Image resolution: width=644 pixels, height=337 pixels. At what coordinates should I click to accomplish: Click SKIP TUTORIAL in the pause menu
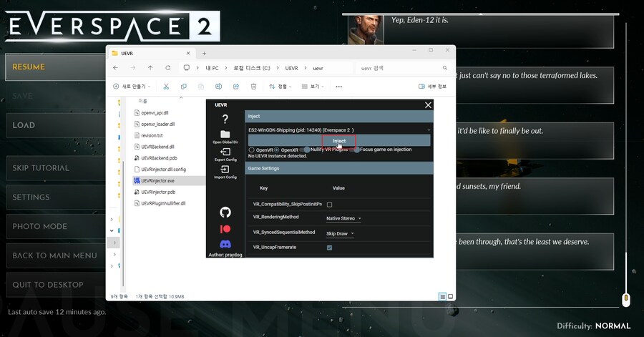click(57, 168)
